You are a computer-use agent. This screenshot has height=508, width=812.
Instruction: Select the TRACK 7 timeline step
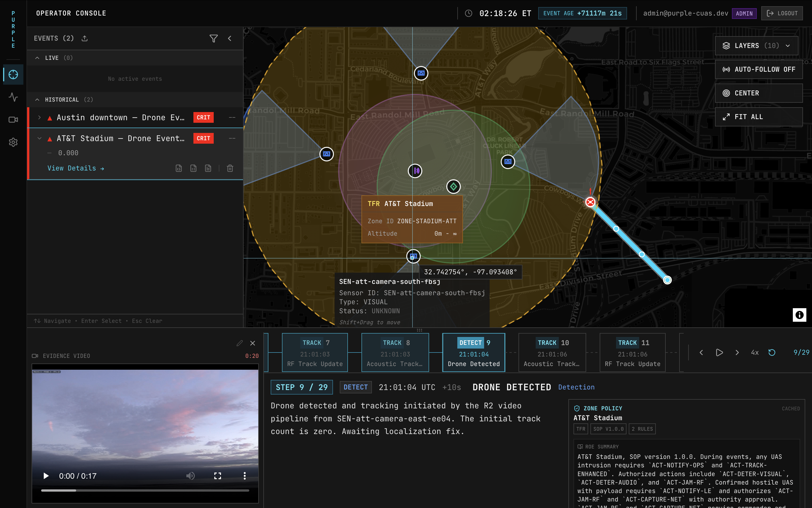[x=315, y=352]
